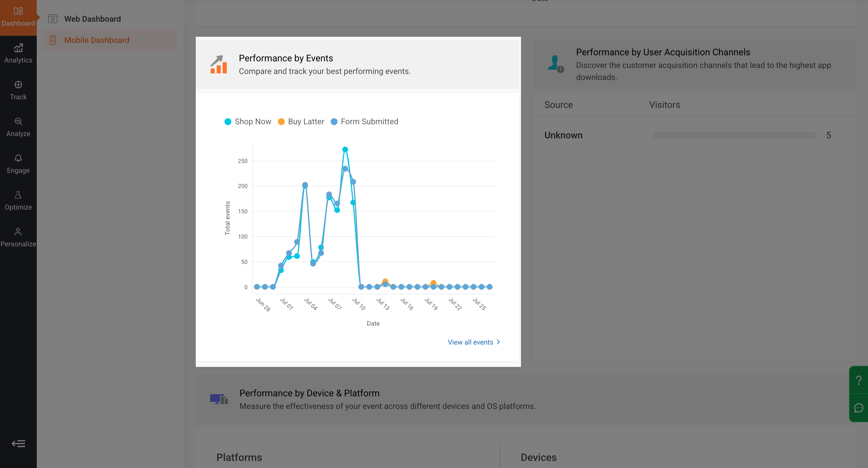
Task: Open the Personalize section
Action: point(18,237)
